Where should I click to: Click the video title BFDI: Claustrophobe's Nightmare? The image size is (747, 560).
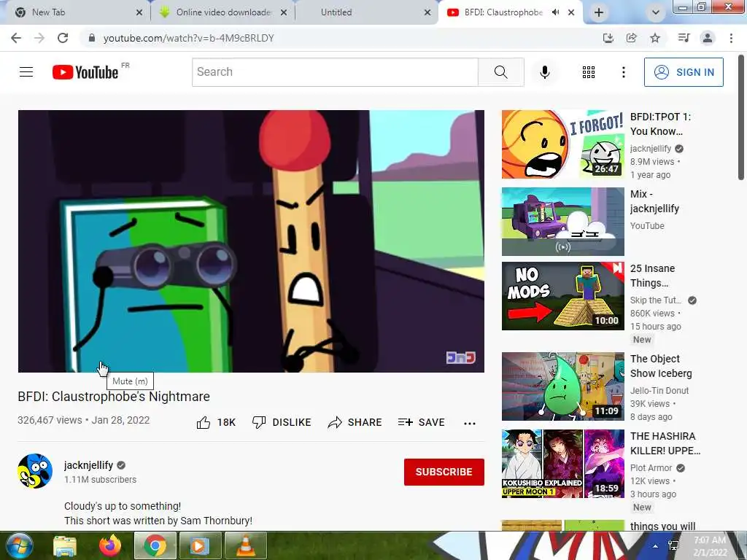(x=113, y=396)
